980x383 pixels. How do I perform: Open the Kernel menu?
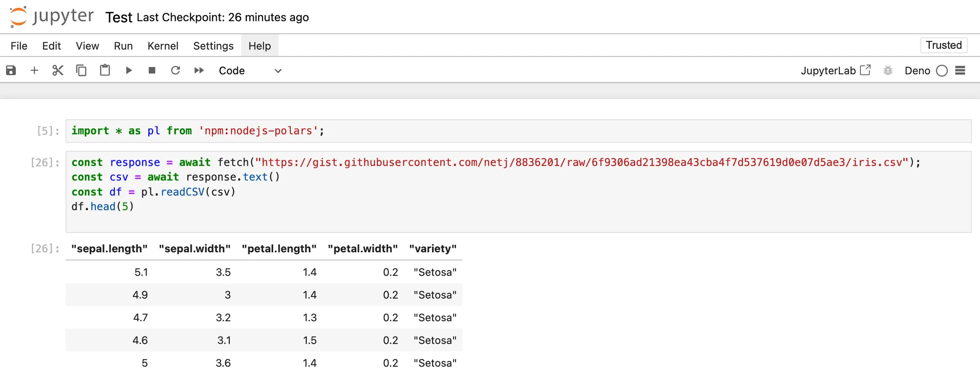(163, 45)
